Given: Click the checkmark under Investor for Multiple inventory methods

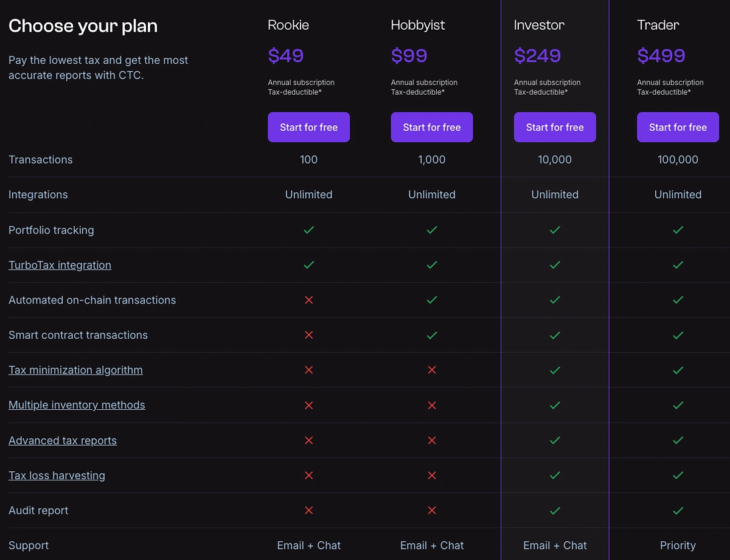Looking at the screenshot, I should pos(555,405).
